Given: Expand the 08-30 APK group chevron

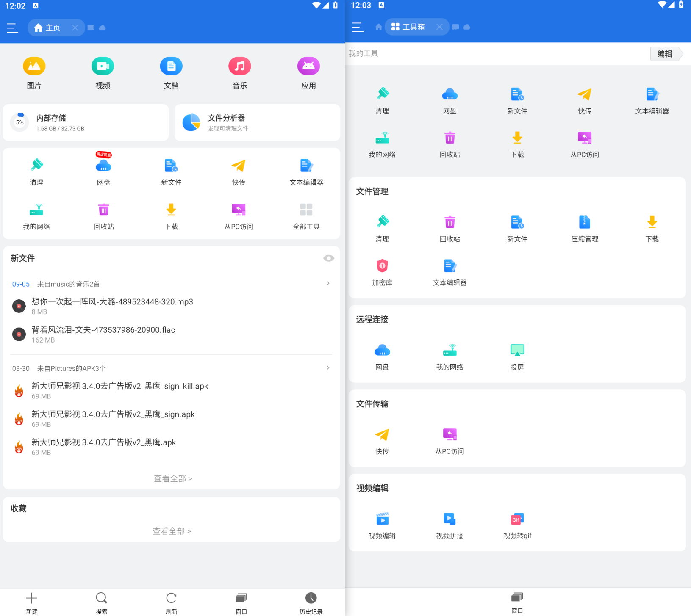Looking at the screenshot, I should click(328, 368).
